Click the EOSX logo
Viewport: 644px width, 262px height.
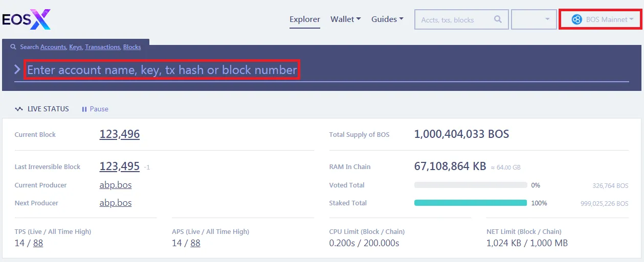[26, 19]
